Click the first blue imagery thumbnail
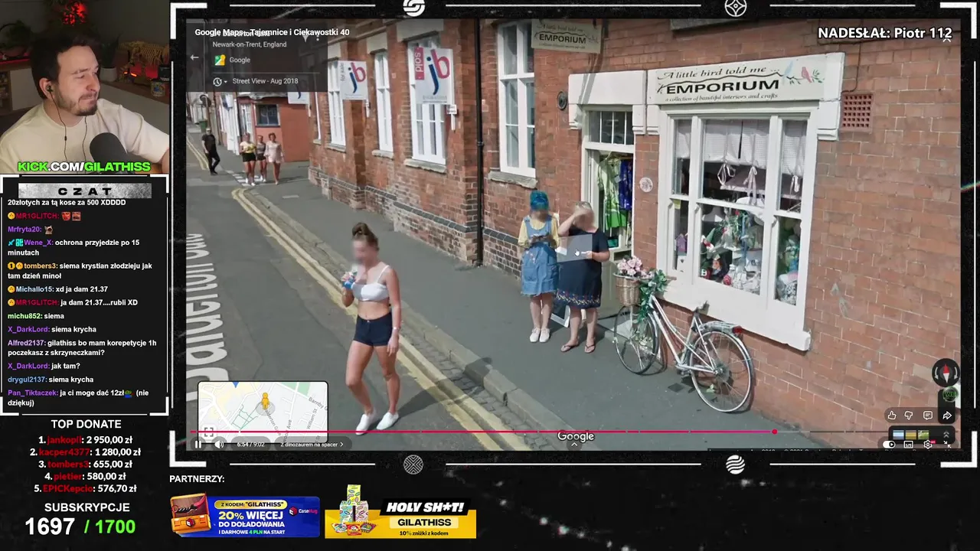 click(x=898, y=435)
